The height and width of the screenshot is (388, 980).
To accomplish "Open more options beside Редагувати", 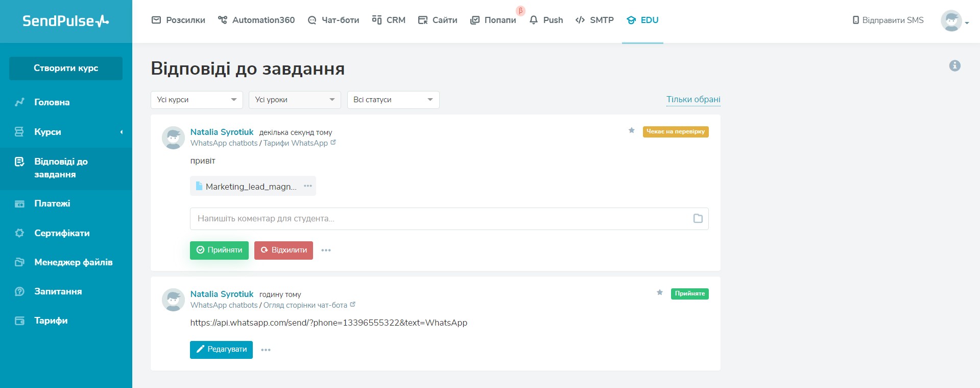I will 266,350.
